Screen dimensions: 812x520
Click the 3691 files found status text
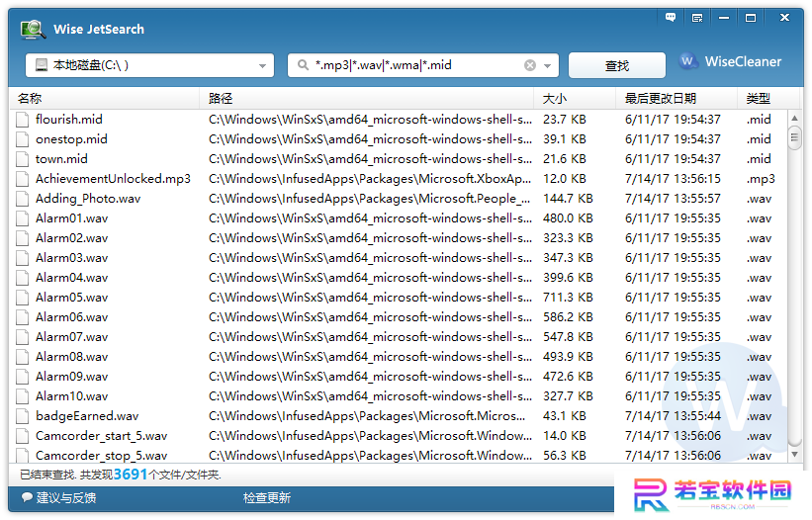[120, 475]
